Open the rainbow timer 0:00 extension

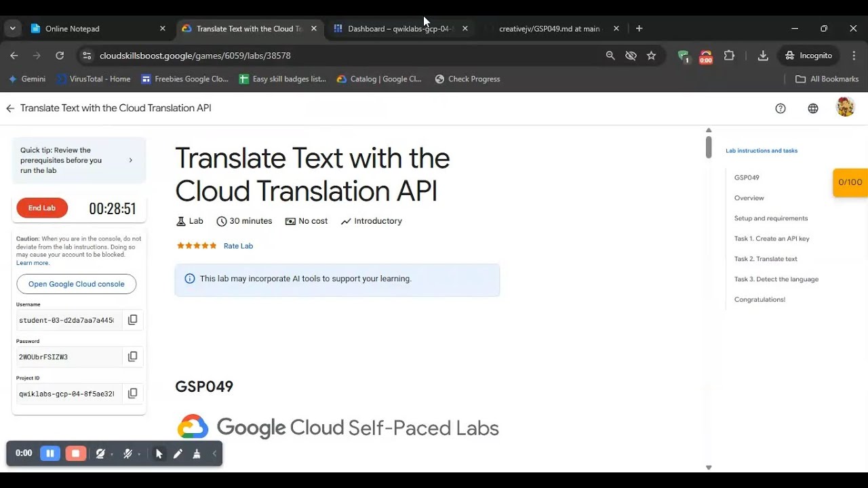[x=706, y=56]
